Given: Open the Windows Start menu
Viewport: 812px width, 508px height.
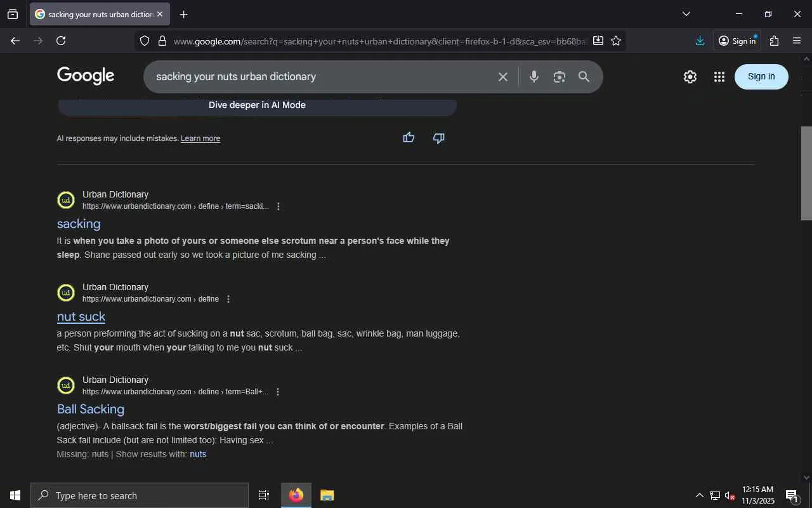Looking at the screenshot, I should 15,495.
